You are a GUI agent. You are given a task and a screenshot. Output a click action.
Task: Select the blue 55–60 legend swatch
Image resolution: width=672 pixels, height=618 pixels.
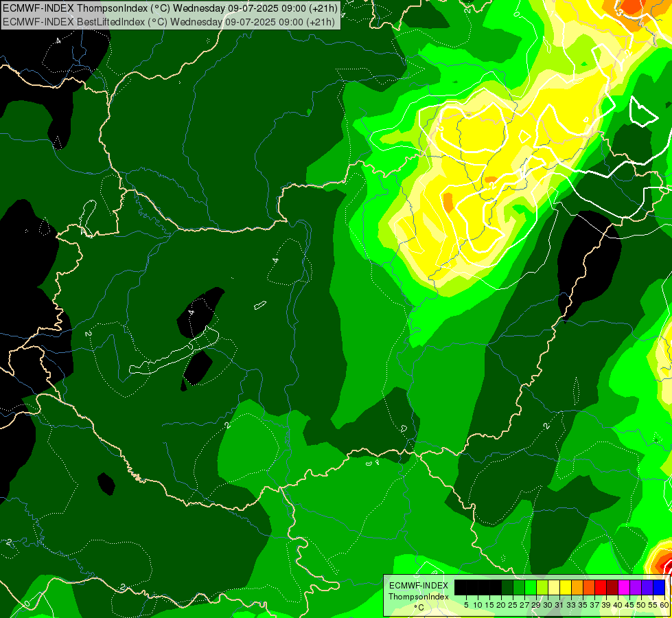coord(659,588)
